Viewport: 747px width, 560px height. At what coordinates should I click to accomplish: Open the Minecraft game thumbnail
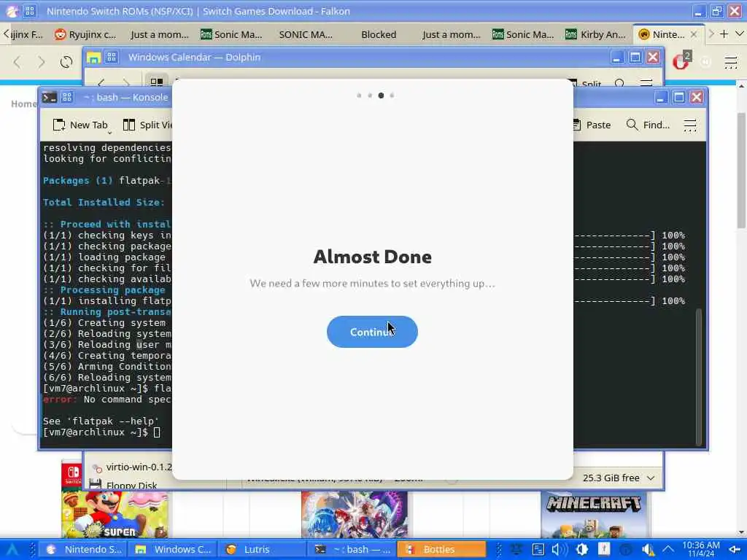click(x=594, y=514)
